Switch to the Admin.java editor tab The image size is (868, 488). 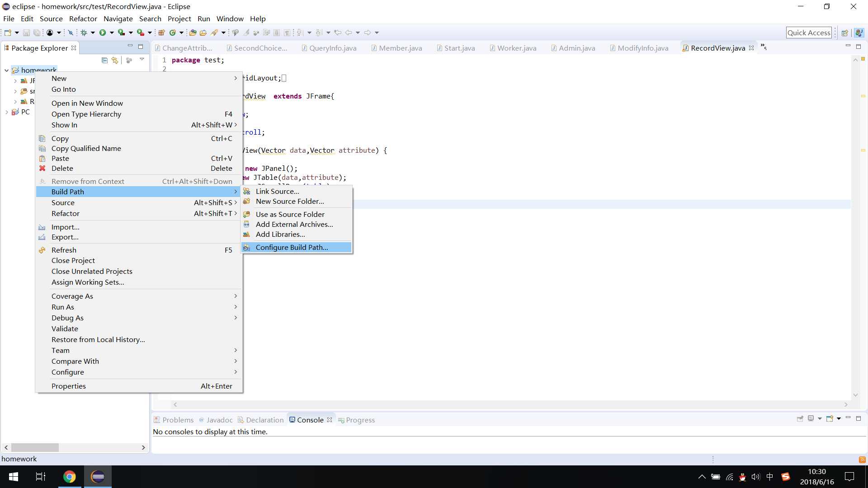coord(573,48)
